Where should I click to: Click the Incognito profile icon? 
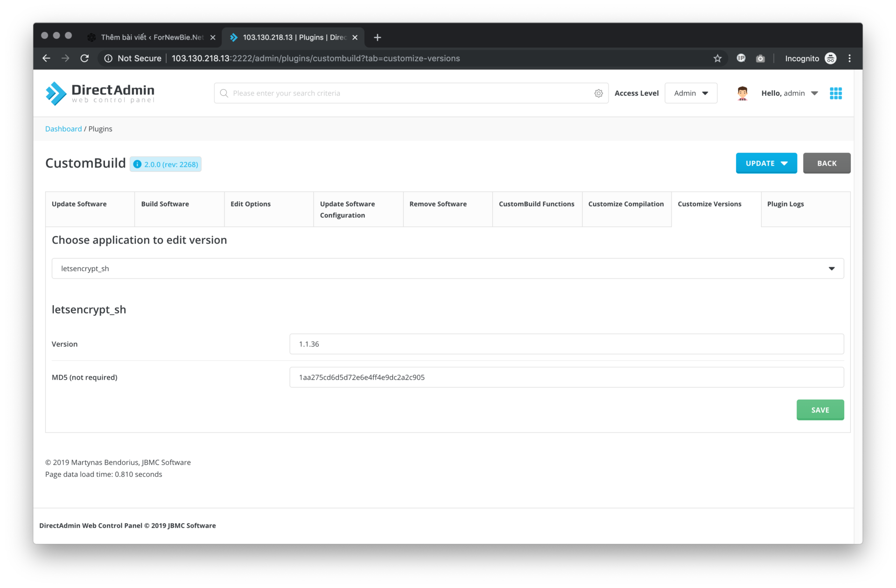(831, 58)
